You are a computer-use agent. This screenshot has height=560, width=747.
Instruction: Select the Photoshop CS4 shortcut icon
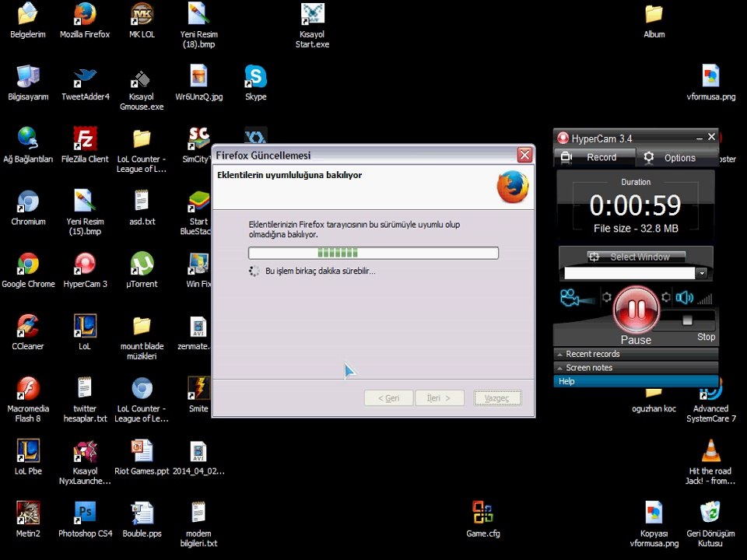[85, 513]
